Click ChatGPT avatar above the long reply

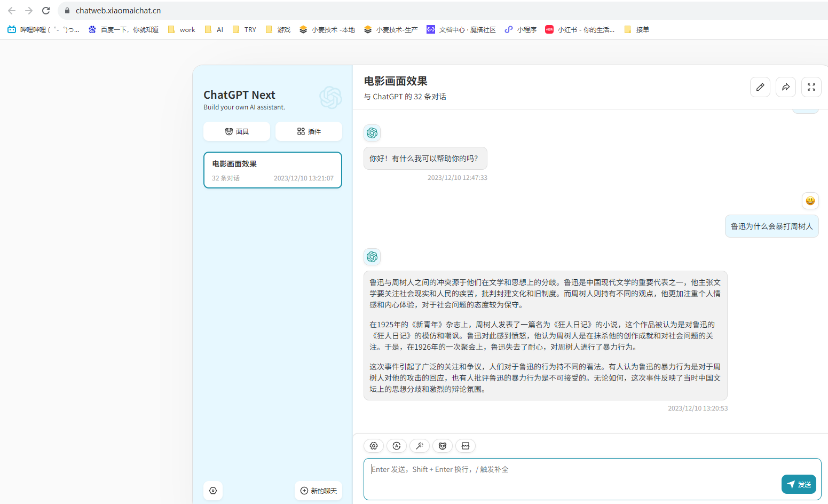(372, 257)
